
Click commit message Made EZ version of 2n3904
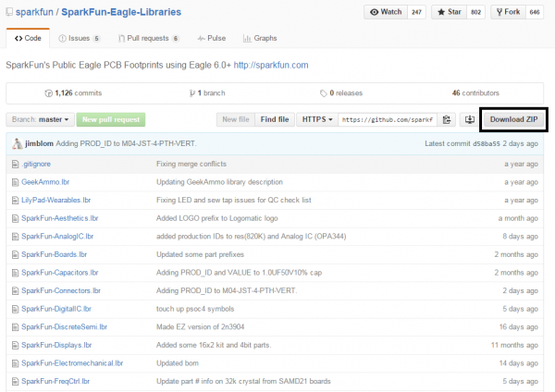click(200, 327)
